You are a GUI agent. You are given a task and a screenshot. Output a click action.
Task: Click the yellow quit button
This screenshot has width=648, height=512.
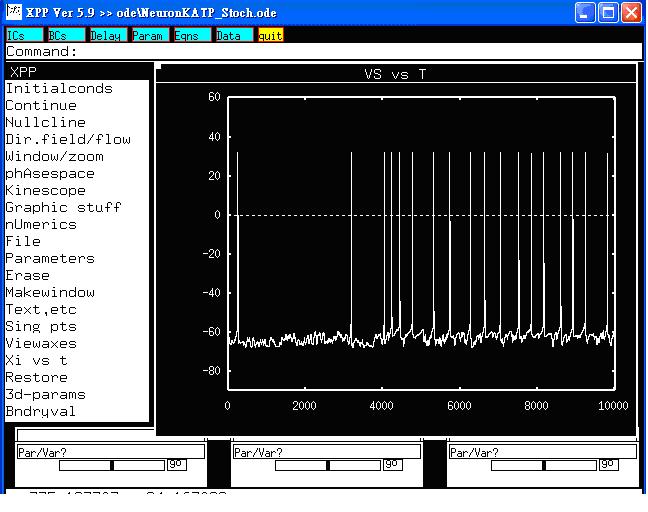click(271, 35)
